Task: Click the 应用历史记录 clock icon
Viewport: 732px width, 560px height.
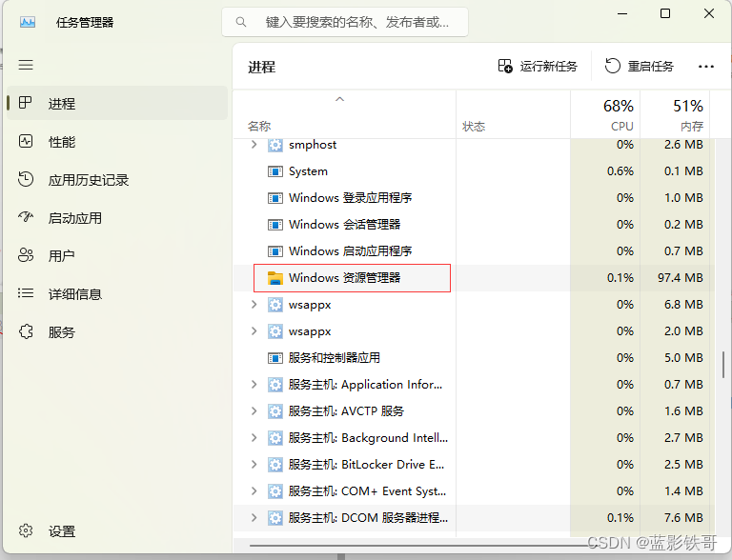Action: click(26, 179)
